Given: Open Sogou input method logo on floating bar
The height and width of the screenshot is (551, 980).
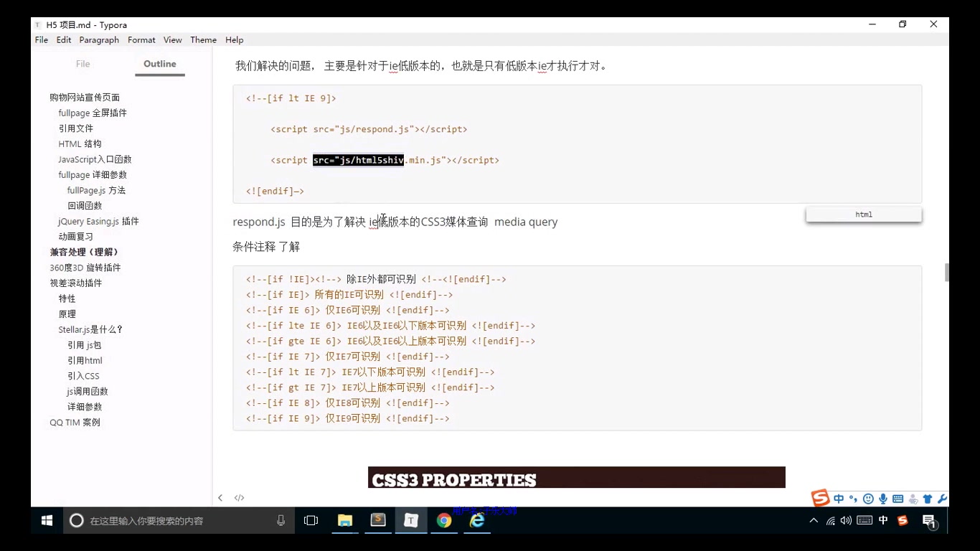Looking at the screenshot, I should coord(821,498).
